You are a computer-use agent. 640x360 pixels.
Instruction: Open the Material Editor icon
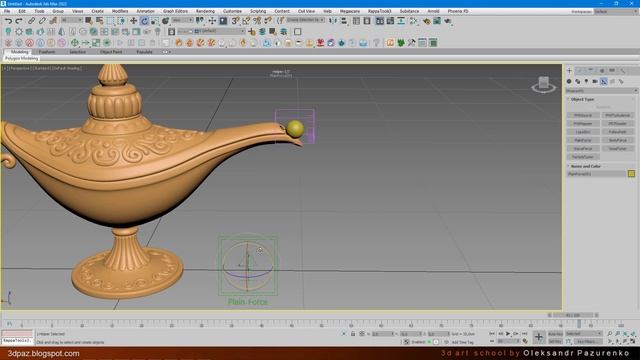point(413,21)
